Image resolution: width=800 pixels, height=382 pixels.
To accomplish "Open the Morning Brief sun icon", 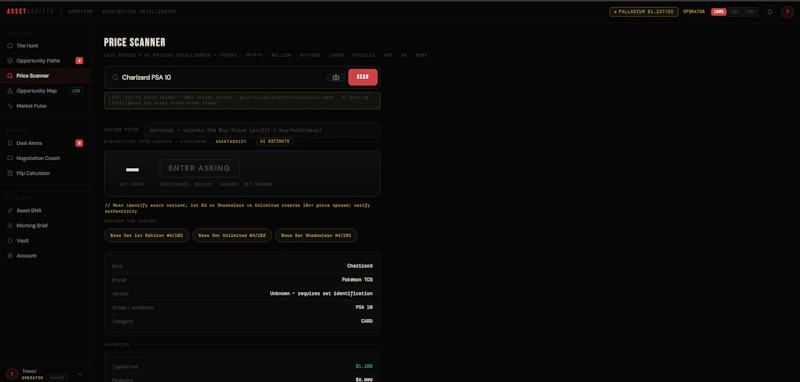I will click(x=10, y=225).
